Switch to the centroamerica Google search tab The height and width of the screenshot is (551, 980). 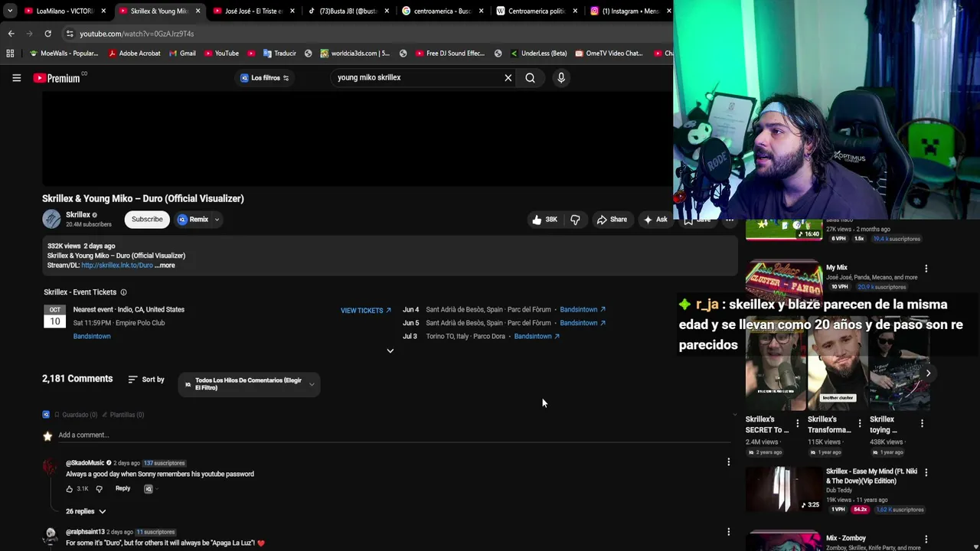tap(442, 11)
